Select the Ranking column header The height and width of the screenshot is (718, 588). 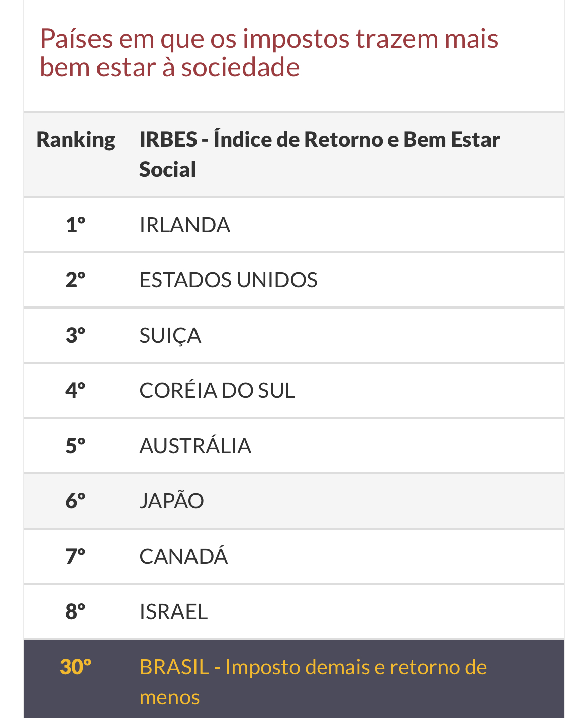[76, 139]
